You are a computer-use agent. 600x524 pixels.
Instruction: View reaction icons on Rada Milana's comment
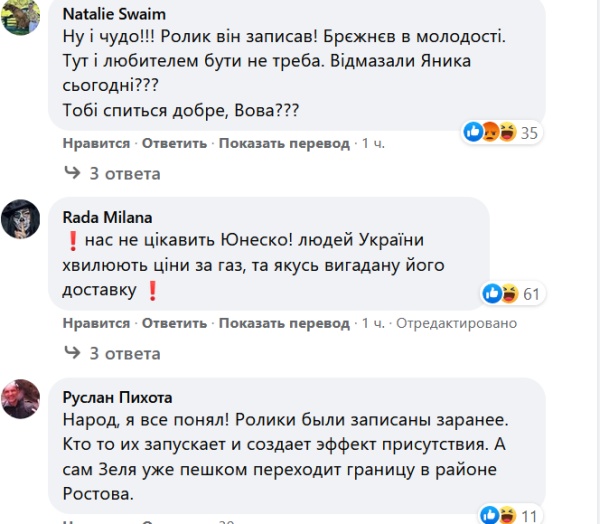(500, 294)
